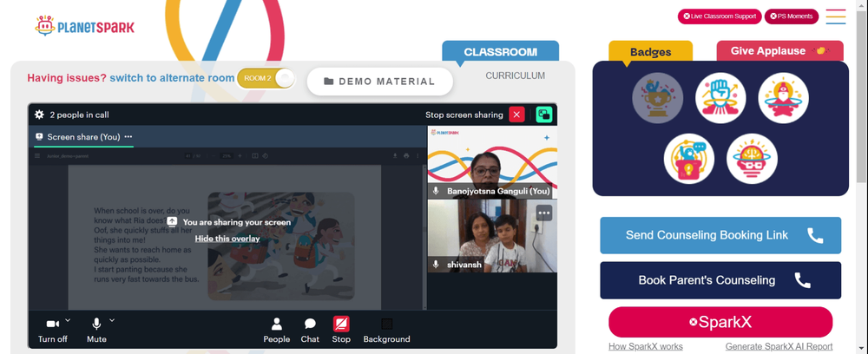Launch SparkX
Viewport: 868px width, 354px height.
pos(720,322)
